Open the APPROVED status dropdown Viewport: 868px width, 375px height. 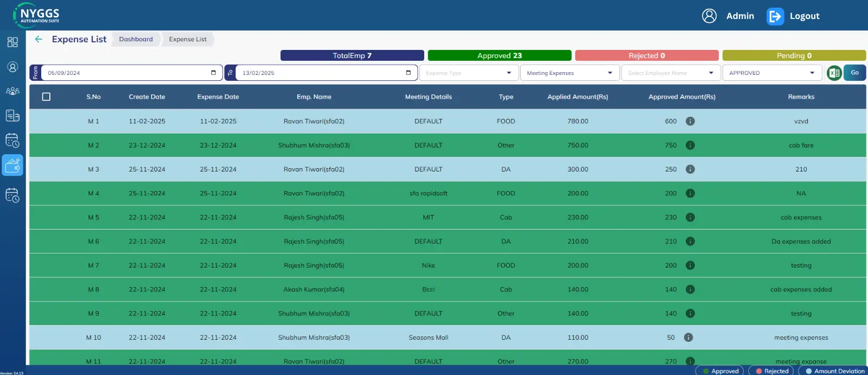tap(771, 73)
